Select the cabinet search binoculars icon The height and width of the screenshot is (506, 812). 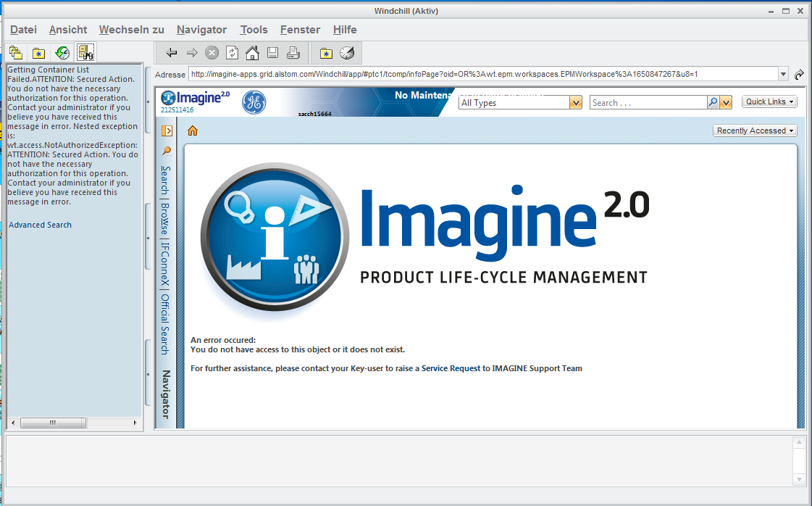pyautogui.click(x=85, y=52)
